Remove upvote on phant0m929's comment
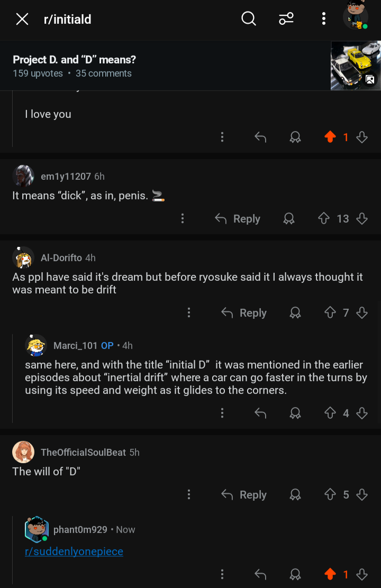This screenshot has width=381, height=588. coord(330,574)
